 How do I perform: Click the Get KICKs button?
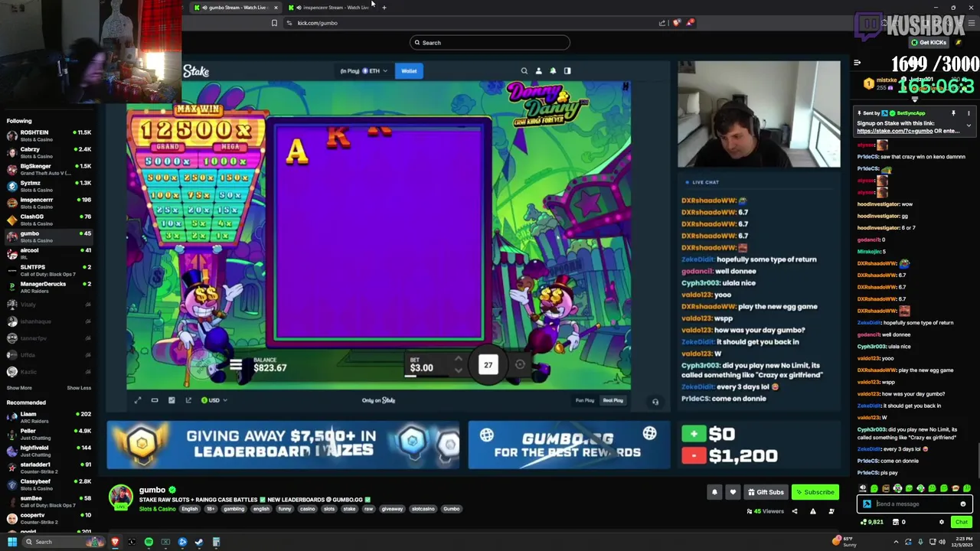929,42
